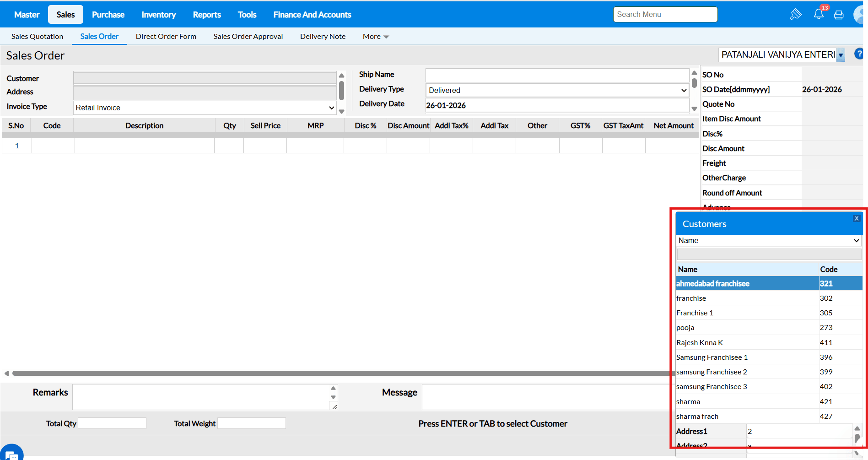This screenshot has width=868, height=460.
Task: Open the user profile avatar
Action: click(x=858, y=15)
